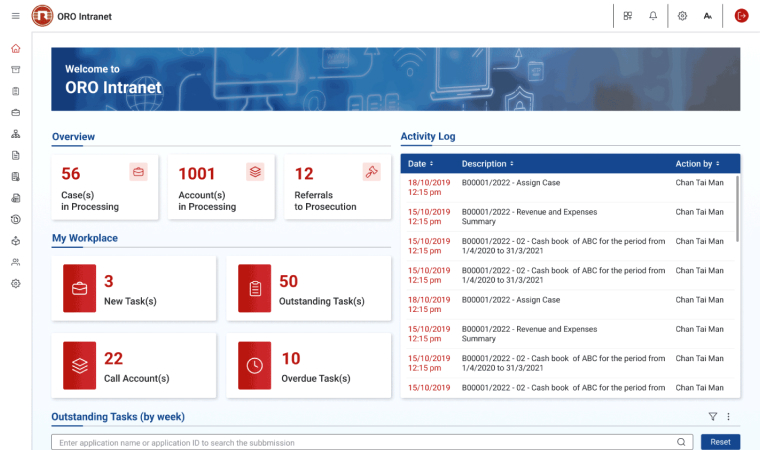This screenshot has width=760, height=450.
Task: Sort the Activity Log by Date
Action: coord(421,163)
